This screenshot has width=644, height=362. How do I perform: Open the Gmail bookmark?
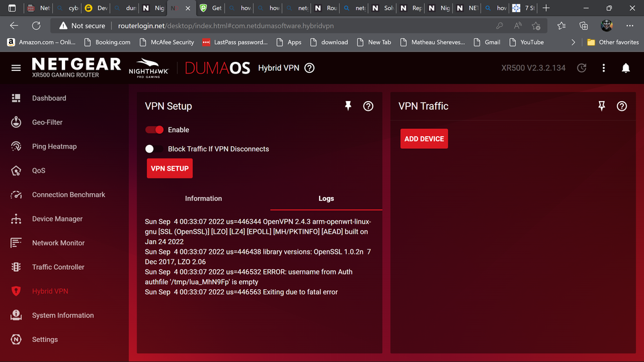(x=487, y=43)
